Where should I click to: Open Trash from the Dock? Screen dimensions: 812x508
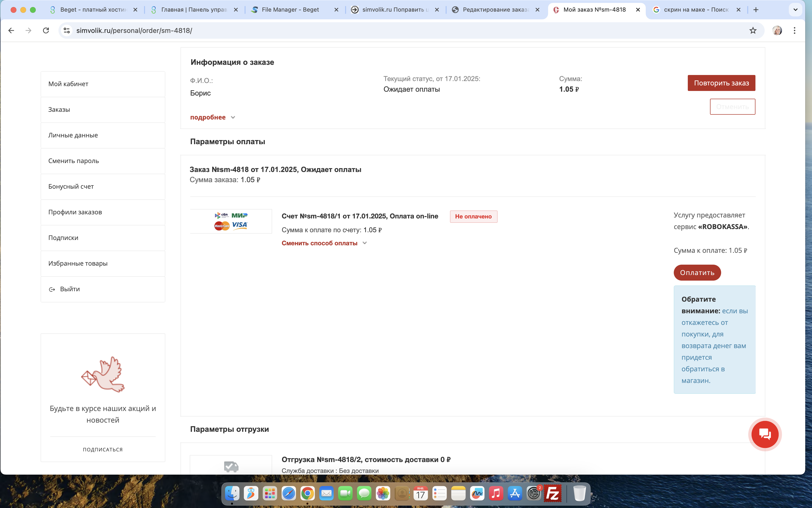click(580, 493)
